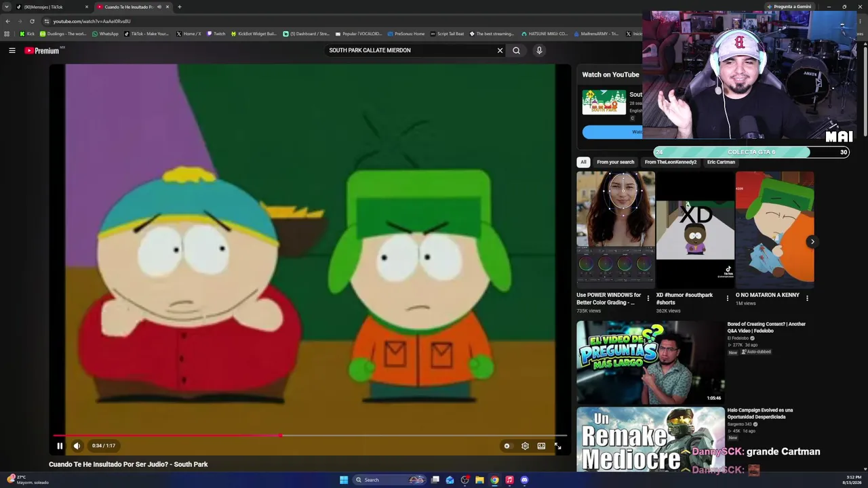868x488 pixels.
Task: Open options for O NO MATARON A KENNY
Action: pyautogui.click(x=807, y=298)
